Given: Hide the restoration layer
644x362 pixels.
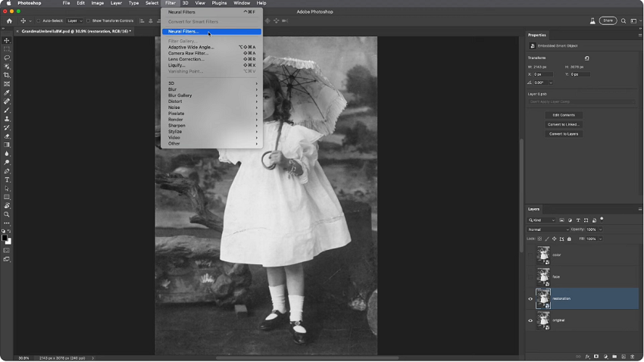Looking at the screenshot, I should (x=530, y=299).
